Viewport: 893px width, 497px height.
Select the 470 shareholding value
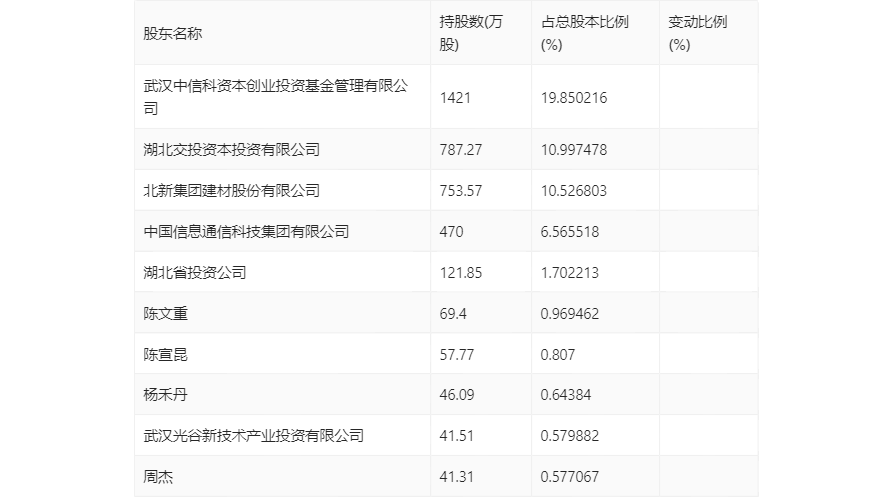[x=451, y=232]
